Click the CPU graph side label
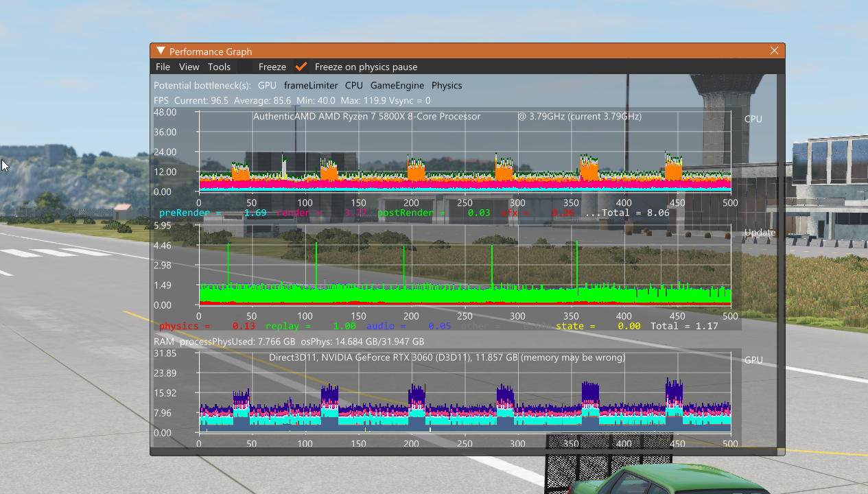Viewport: 868px width, 494px height. click(x=753, y=119)
